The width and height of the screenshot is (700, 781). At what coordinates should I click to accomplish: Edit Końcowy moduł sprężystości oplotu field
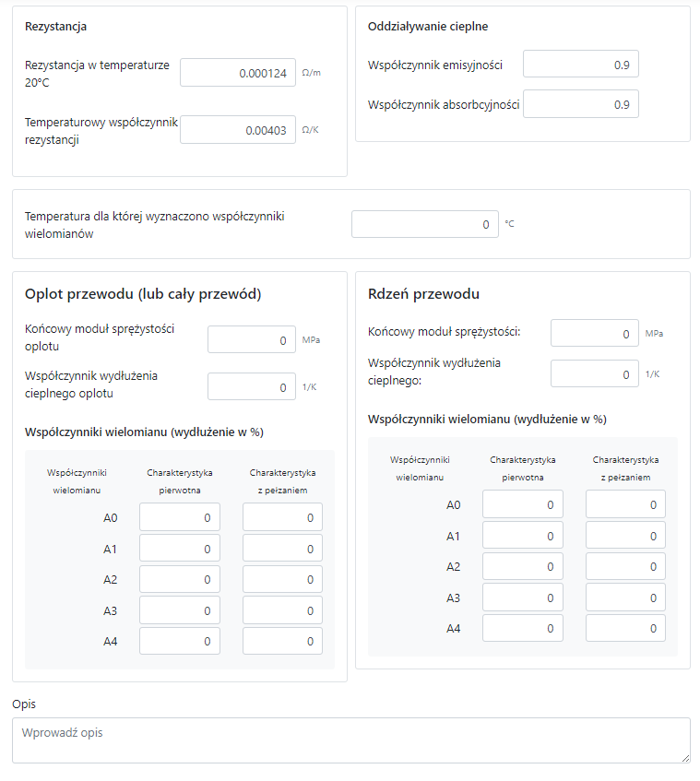[x=251, y=339]
